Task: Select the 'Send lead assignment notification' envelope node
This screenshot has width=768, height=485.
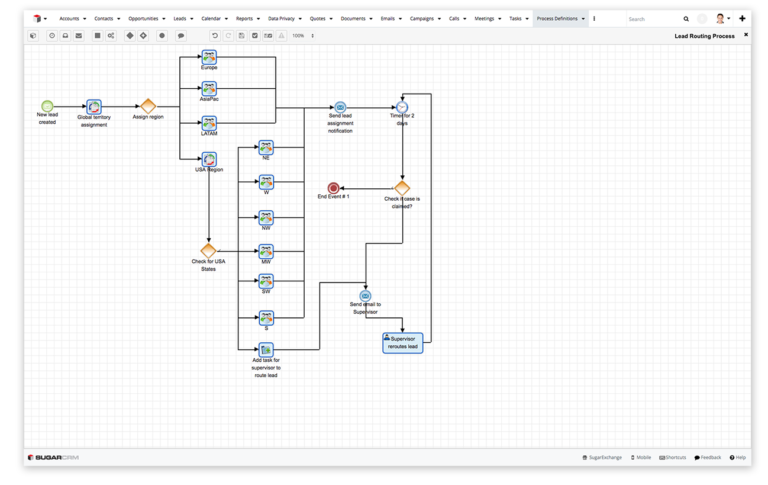Action: click(x=340, y=107)
